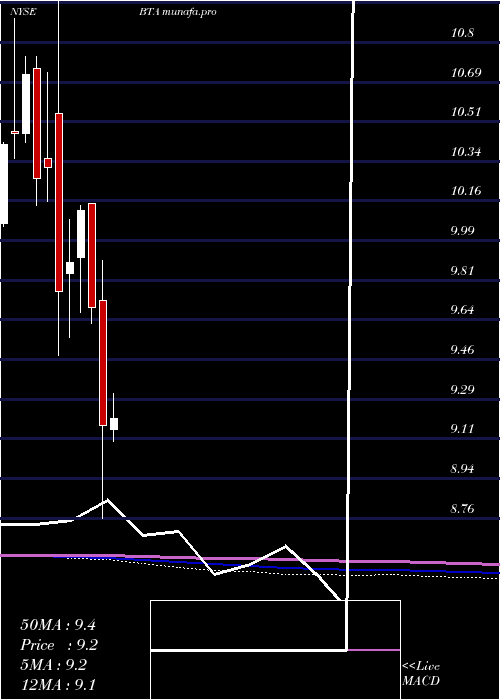The height and width of the screenshot is (700, 500).
Task: Click the 12MA : 9.1 readout
Action: point(58,684)
